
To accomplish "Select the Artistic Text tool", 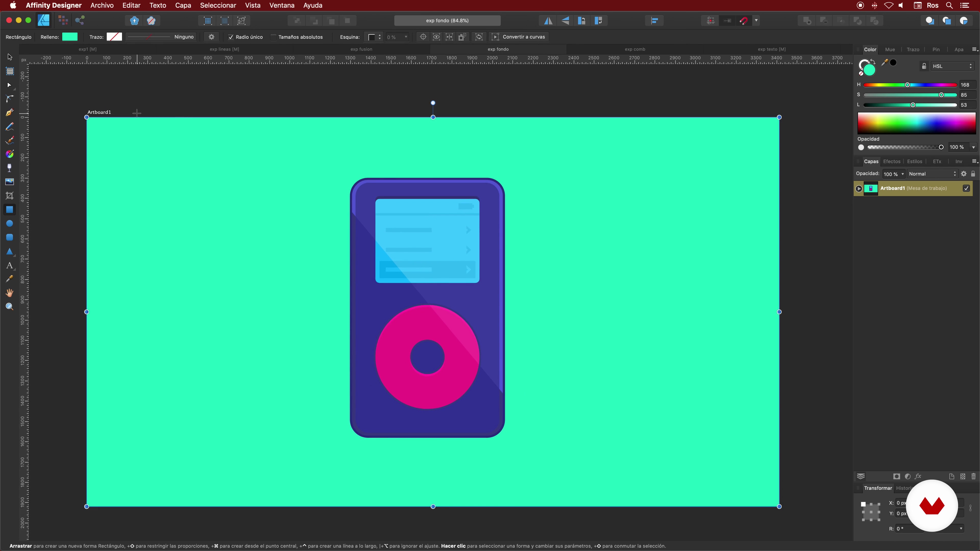I will pyautogui.click(x=9, y=265).
